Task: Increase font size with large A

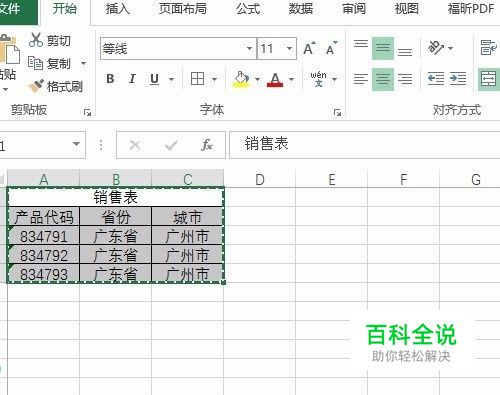Action: [309, 49]
